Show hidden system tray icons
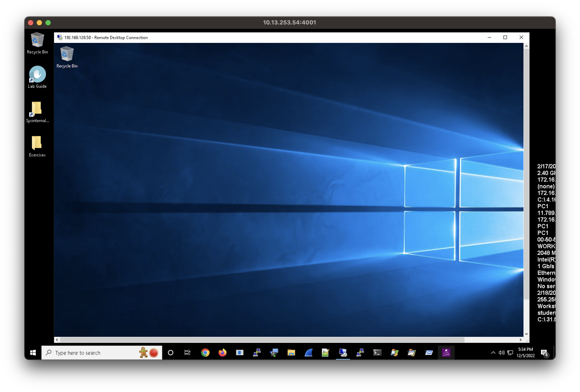This screenshot has height=392, width=580. click(493, 353)
